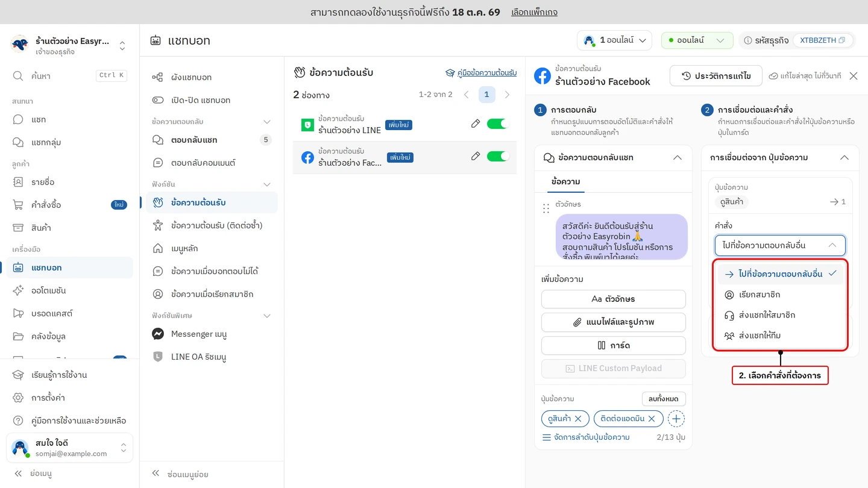
Task: Collapse the ฟังก์ชันพิเศษ group
Action: coord(267,316)
